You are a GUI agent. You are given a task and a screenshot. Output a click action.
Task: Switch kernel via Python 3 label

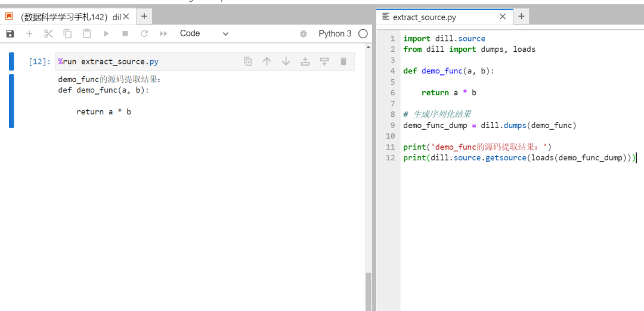[x=335, y=33]
